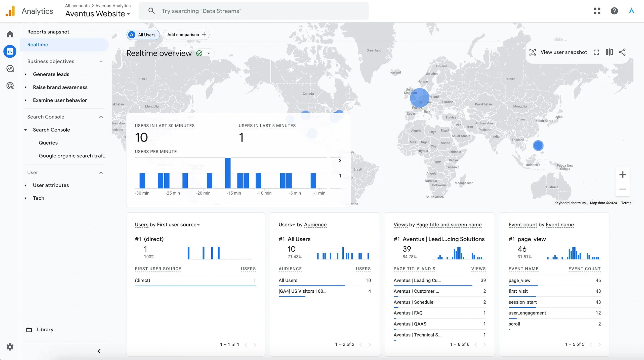Click the user bubble near Southeast Asia

pyautogui.click(x=538, y=146)
